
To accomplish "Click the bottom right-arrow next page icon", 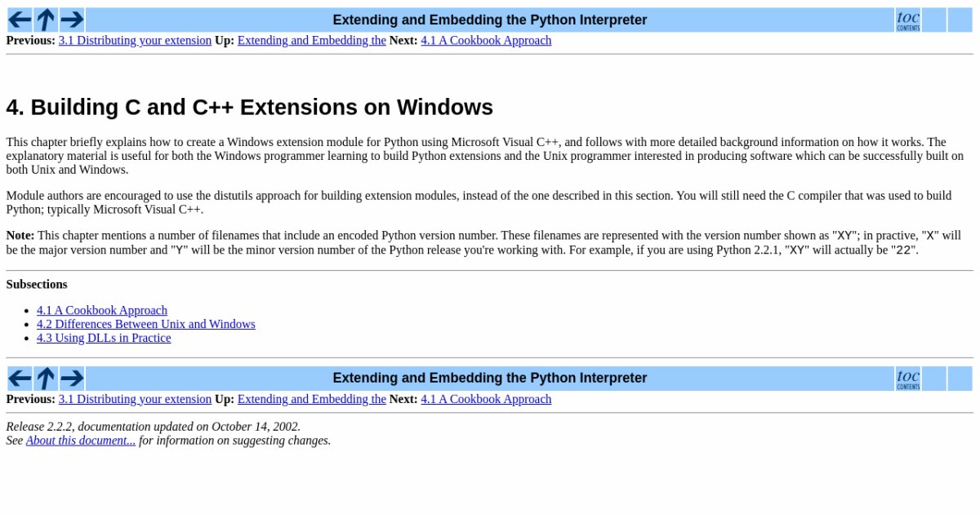I will (x=72, y=379).
